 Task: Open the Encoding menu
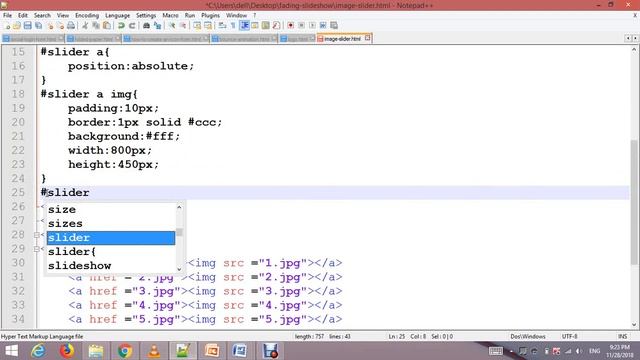coord(87,16)
